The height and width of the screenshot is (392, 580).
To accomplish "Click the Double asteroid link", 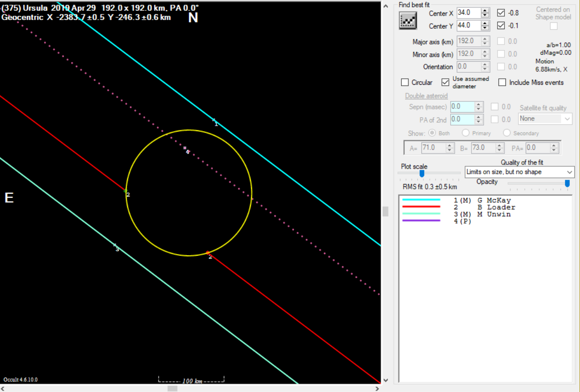I will coord(427,96).
